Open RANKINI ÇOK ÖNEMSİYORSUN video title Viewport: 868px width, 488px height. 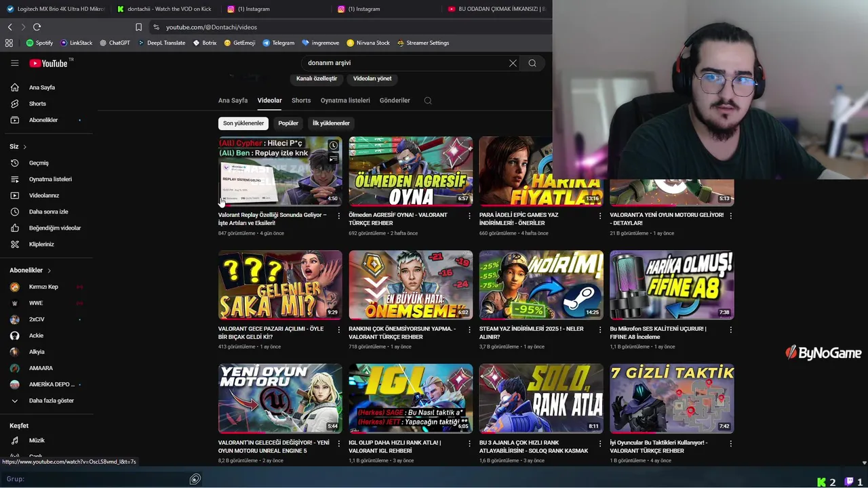[402, 333]
